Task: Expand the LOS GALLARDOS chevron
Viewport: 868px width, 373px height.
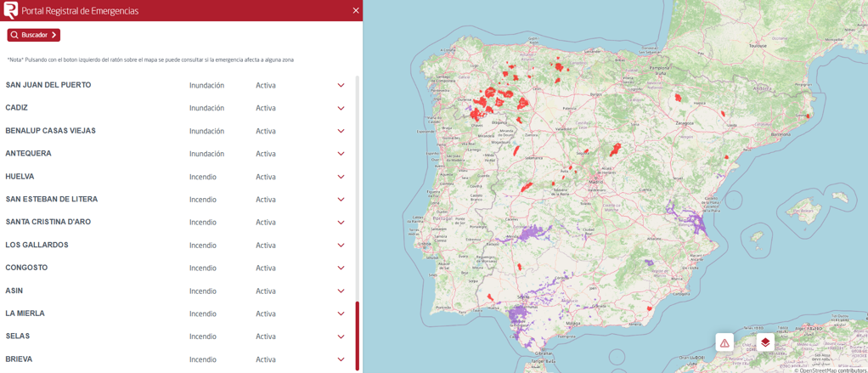Action: 341,246
